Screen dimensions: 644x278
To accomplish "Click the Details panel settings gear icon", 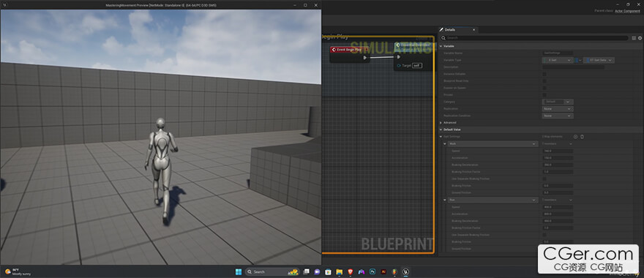I will pyautogui.click(x=640, y=38).
